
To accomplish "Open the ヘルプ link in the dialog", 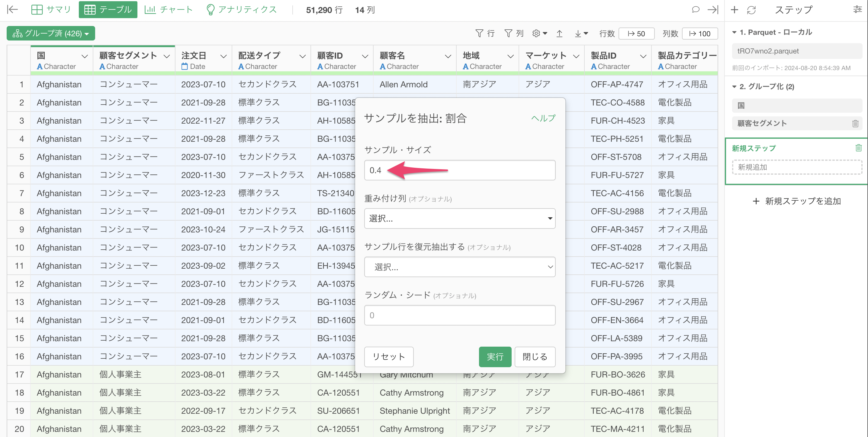I will (543, 118).
